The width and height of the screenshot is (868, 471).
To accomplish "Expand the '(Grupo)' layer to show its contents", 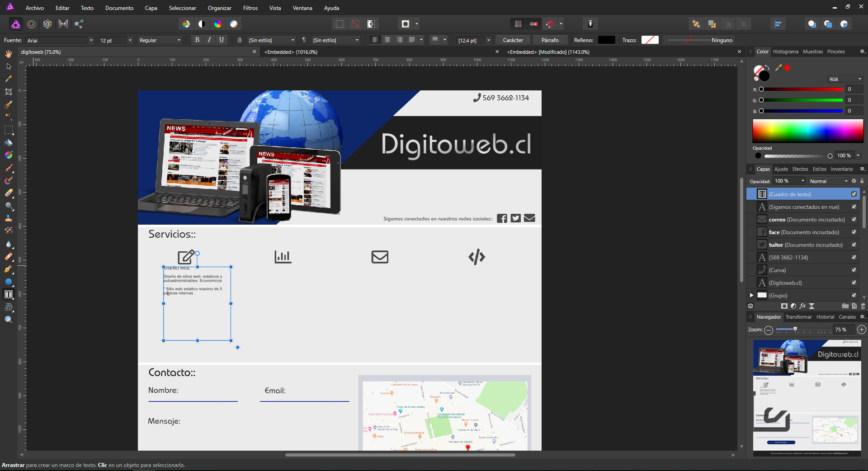I will [752, 295].
